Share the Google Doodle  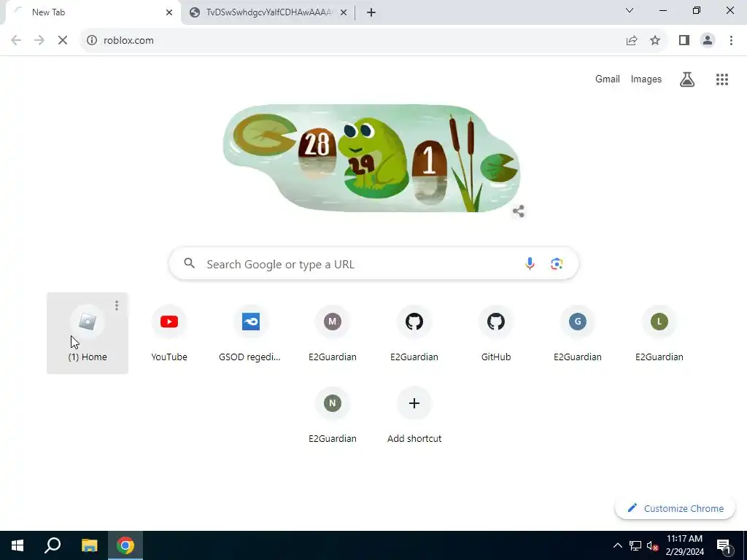519,211
